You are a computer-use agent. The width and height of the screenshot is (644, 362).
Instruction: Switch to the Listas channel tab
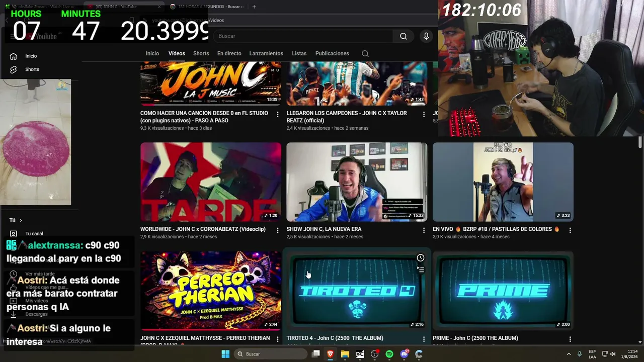pyautogui.click(x=299, y=53)
